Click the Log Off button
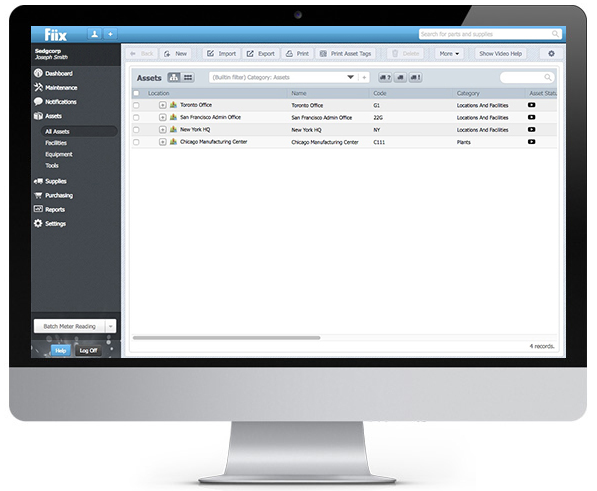 [x=88, y=350]
